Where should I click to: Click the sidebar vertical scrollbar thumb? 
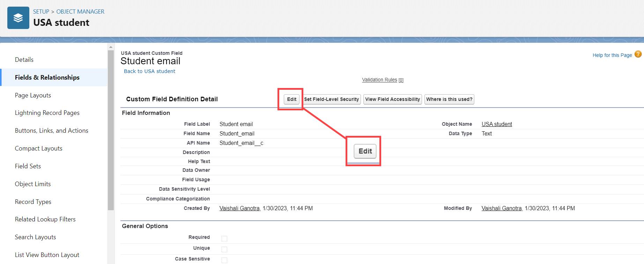(x=111, y=130)
